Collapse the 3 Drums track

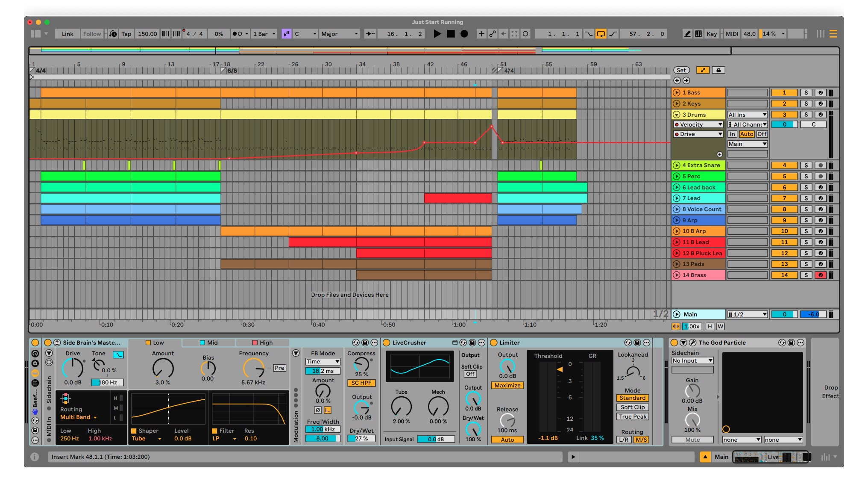[677, 115]
